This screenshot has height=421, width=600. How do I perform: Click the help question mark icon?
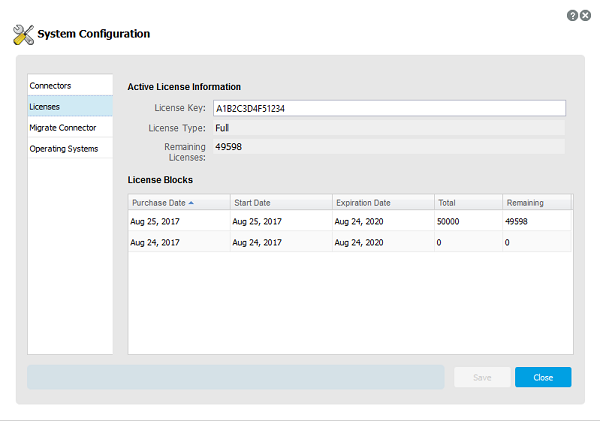(572, 15)
